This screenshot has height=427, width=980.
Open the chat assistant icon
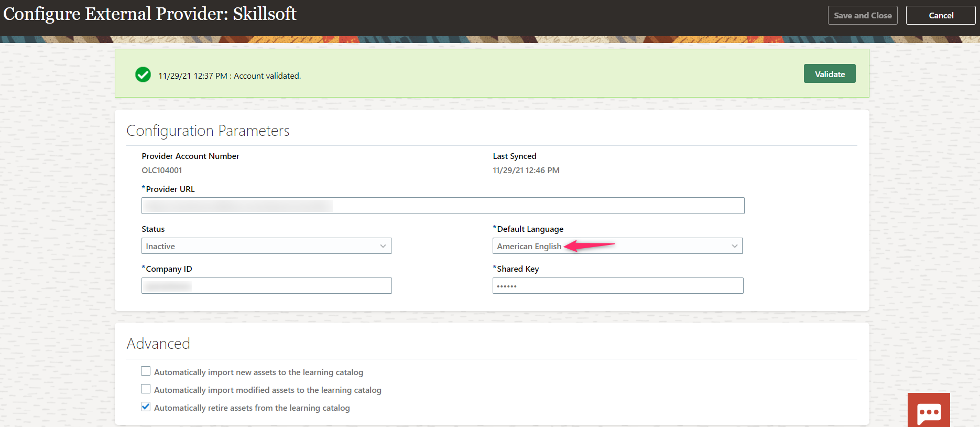(x=929, y=410)
